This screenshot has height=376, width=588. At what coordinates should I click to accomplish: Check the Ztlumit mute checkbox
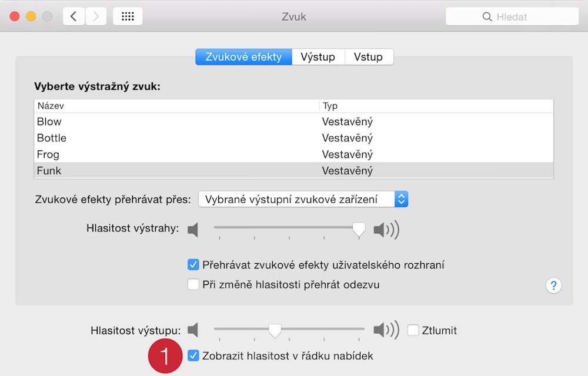[x=413, y=330]
